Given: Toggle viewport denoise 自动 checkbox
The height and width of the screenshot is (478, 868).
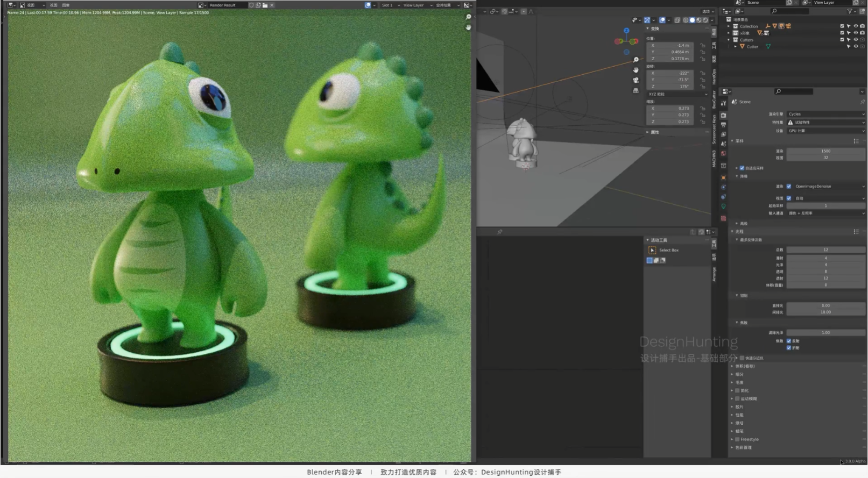Looking at the screenshot, I should point(789,198).
